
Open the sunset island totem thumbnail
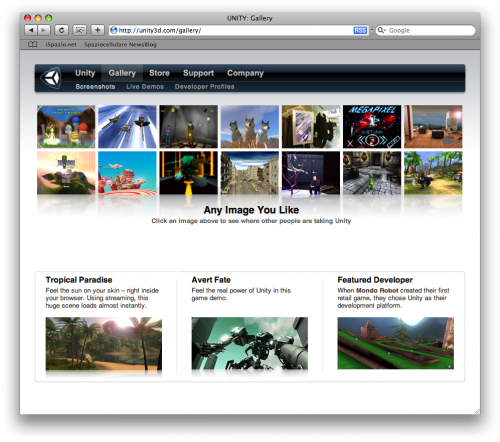click(66, 173)
